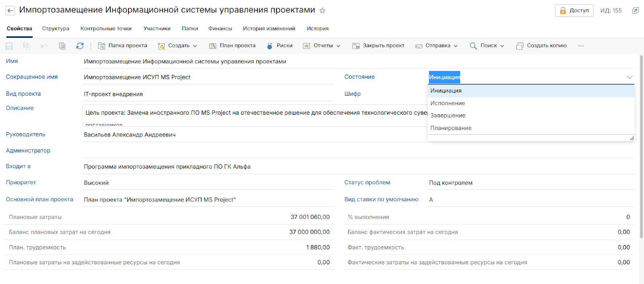Click the copy documents icon in toolbar
644x284 pixels.
point(62,46)
